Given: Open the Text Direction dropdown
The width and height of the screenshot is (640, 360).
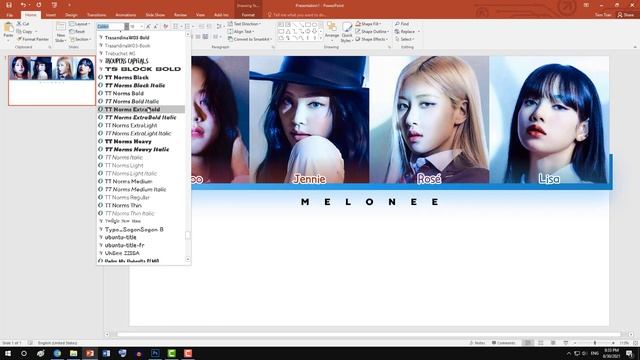Looking at the screenshot, I should coord(244,24).
